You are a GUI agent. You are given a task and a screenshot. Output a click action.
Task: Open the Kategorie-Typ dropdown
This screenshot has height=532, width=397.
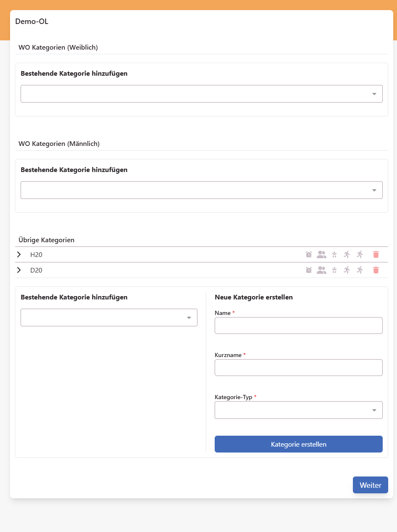[299, 410]
